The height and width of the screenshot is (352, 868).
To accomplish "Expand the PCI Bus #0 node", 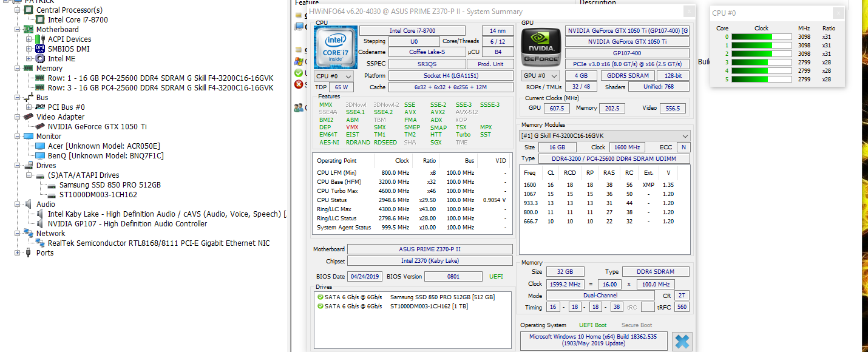I will coord(29,107).
